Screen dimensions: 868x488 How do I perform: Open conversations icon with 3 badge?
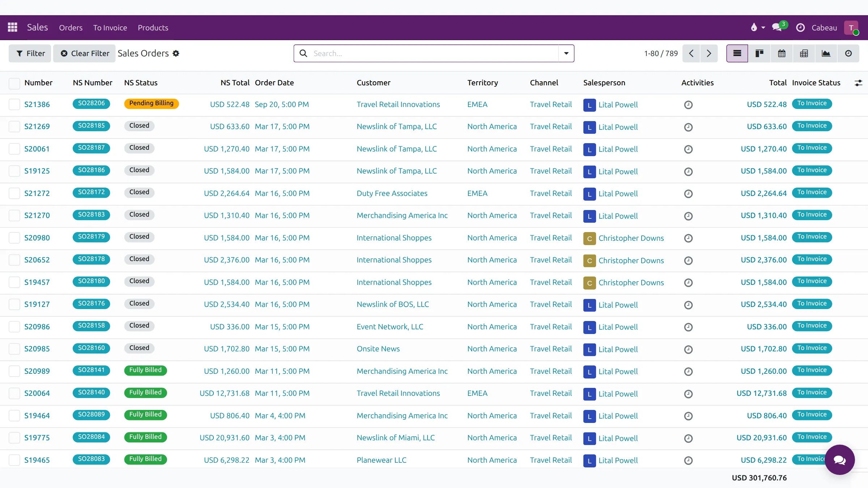click(x=779, y=27)
